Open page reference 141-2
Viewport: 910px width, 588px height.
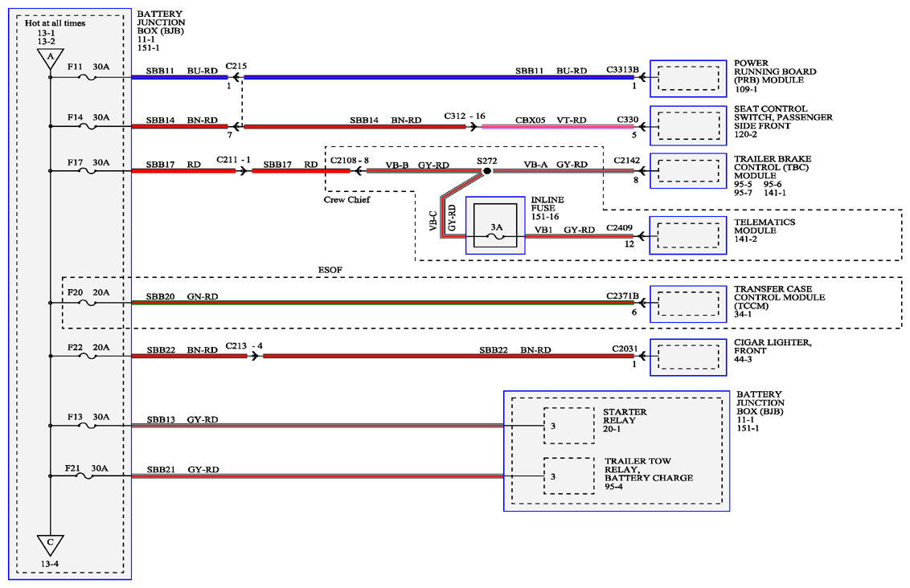pos(746,239)
